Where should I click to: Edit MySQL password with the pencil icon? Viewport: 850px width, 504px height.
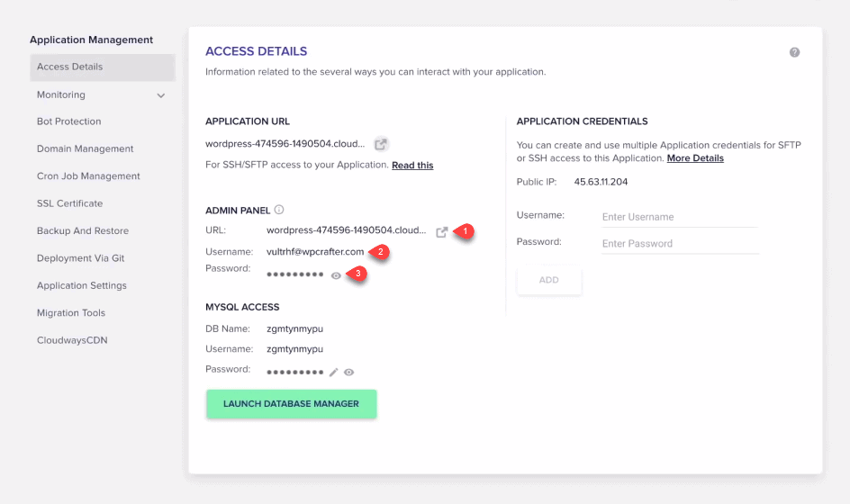pos(333,373)
